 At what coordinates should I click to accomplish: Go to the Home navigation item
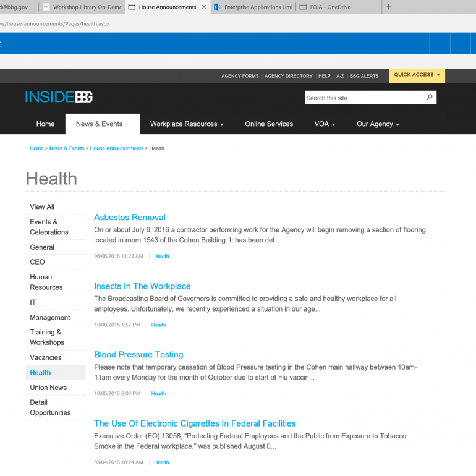(x=45, y=124)
